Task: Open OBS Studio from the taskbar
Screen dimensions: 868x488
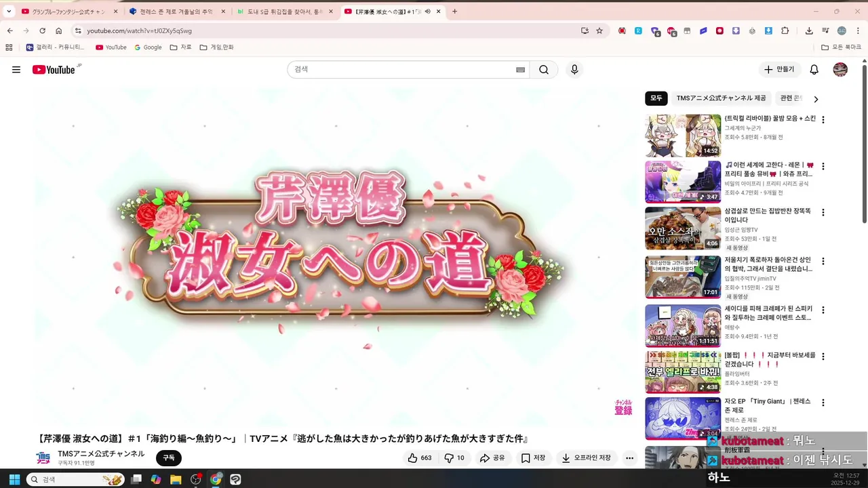Action: [196, 479]
